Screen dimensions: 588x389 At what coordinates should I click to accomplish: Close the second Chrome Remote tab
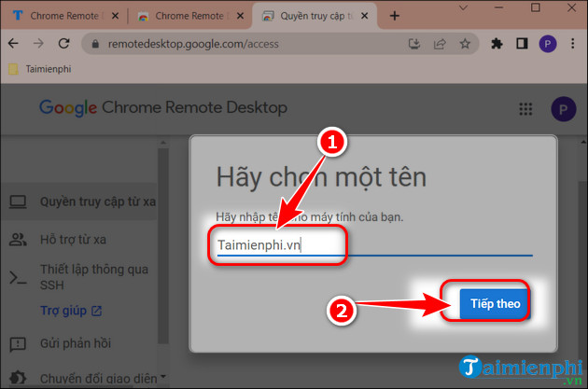click(x=240, y=16)
